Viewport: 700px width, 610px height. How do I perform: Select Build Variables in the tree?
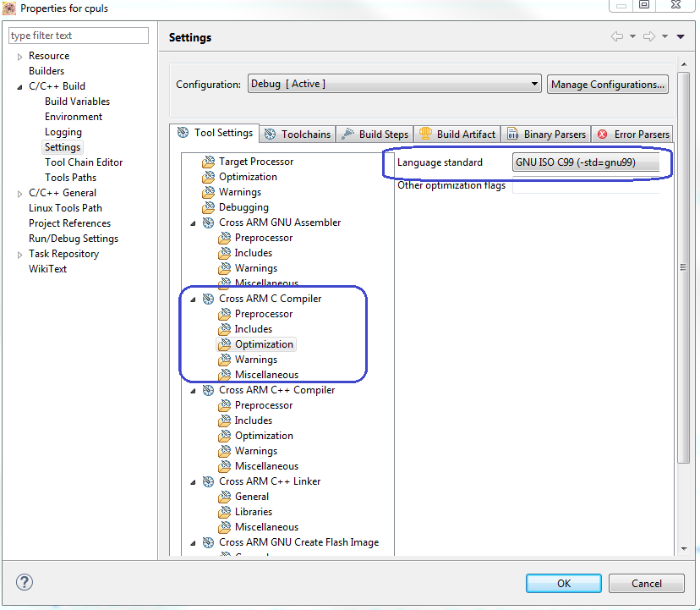(x=77, y=102)
